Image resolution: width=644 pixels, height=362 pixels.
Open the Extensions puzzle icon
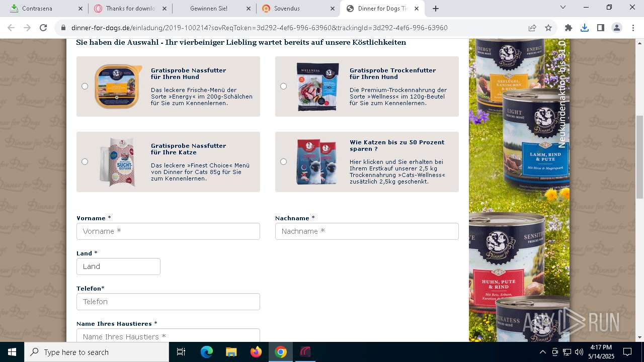tap(569, 28)
